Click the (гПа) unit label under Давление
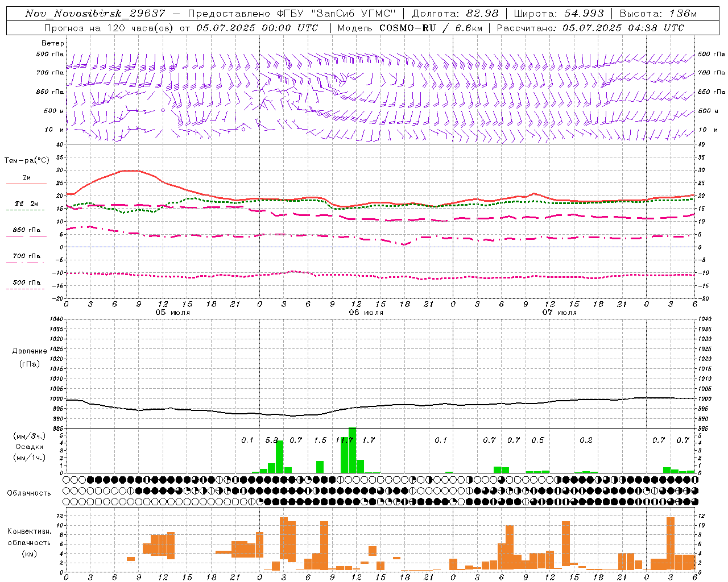The width and height of the screenshot is (728, 582). (x=30, y=364)
